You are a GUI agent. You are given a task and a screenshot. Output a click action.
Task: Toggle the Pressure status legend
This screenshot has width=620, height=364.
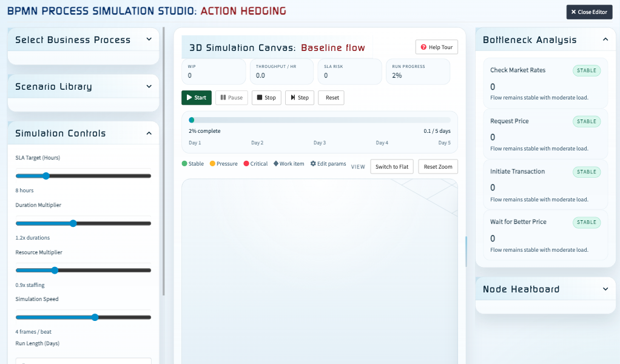point(212,163)
